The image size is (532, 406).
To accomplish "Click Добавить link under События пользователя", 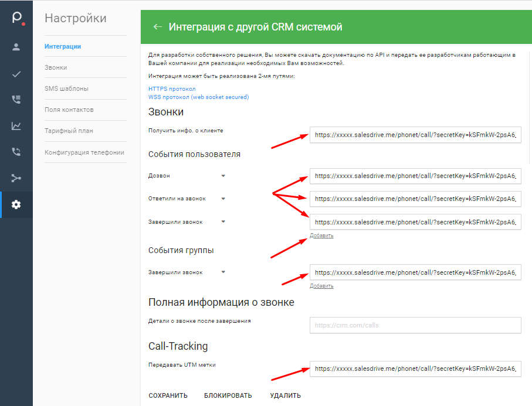I will (321, 236).
